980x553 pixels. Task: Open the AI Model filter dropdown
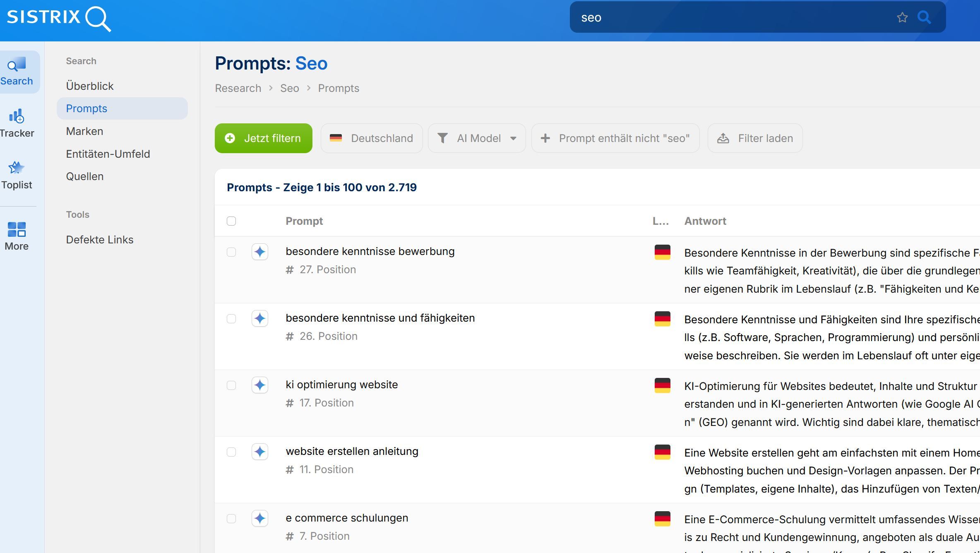(x=477, y=138)
